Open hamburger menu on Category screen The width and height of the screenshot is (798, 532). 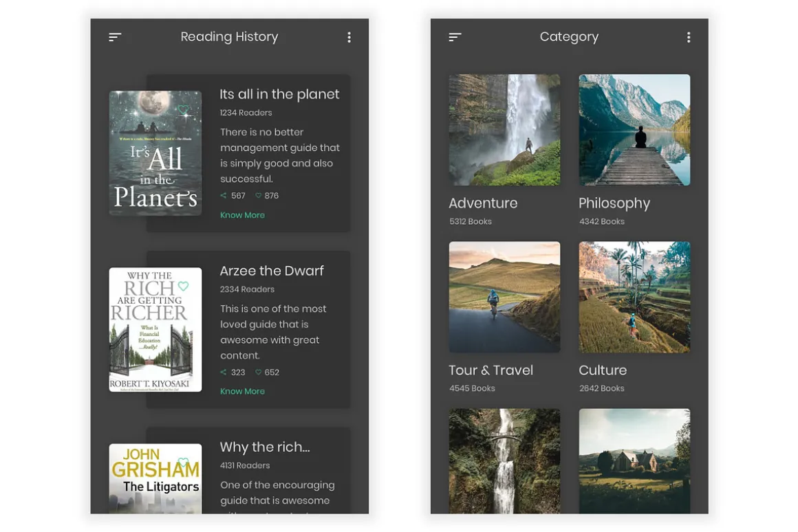455,36
